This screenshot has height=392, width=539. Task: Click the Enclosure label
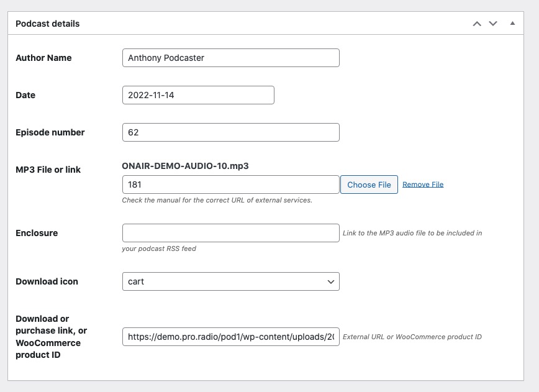tap(37, 233)
